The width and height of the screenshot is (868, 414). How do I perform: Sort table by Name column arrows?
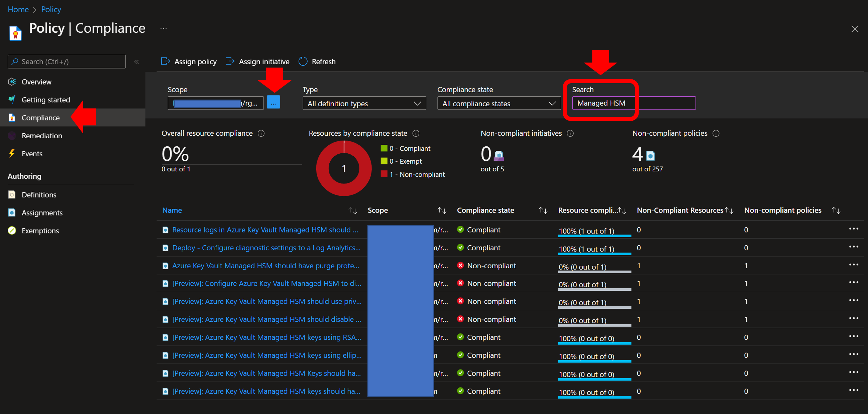(353, 211)
